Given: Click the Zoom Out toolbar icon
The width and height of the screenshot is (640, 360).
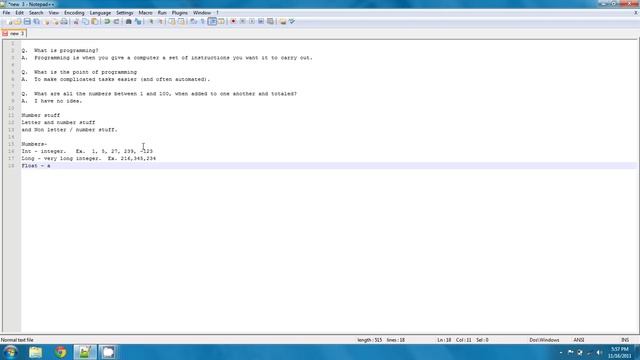Looking at the screenshot, I should [160, 21].
